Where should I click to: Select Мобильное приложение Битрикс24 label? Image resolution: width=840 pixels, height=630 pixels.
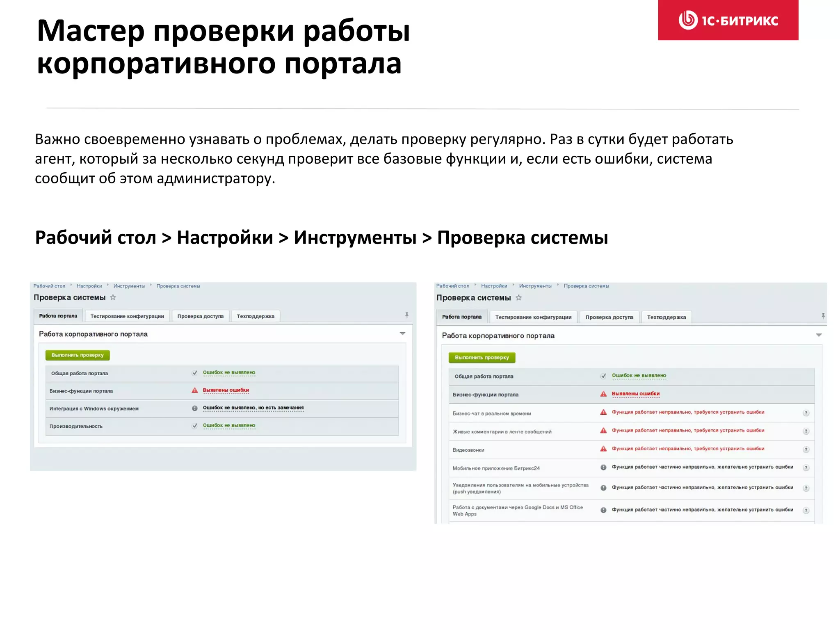(x=496, y=468)
